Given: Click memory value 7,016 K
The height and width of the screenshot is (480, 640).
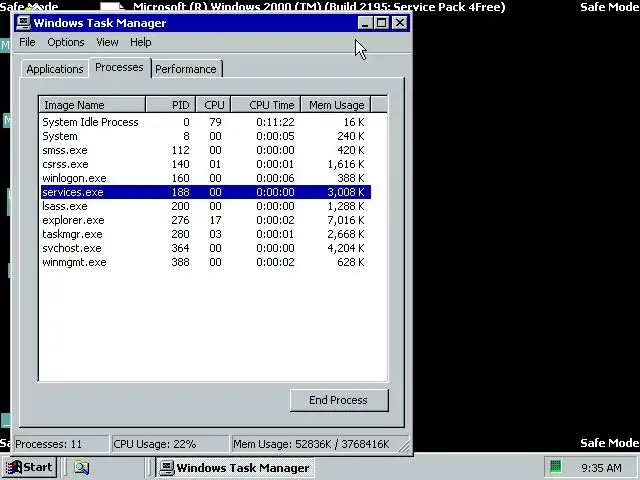Looking at the screenshot, I should pos(346,220).
